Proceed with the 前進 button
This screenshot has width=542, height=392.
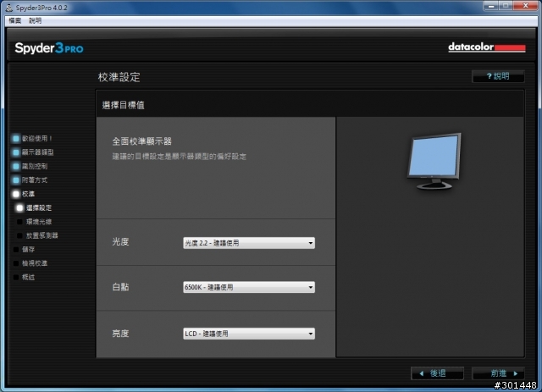pos(498,373)
